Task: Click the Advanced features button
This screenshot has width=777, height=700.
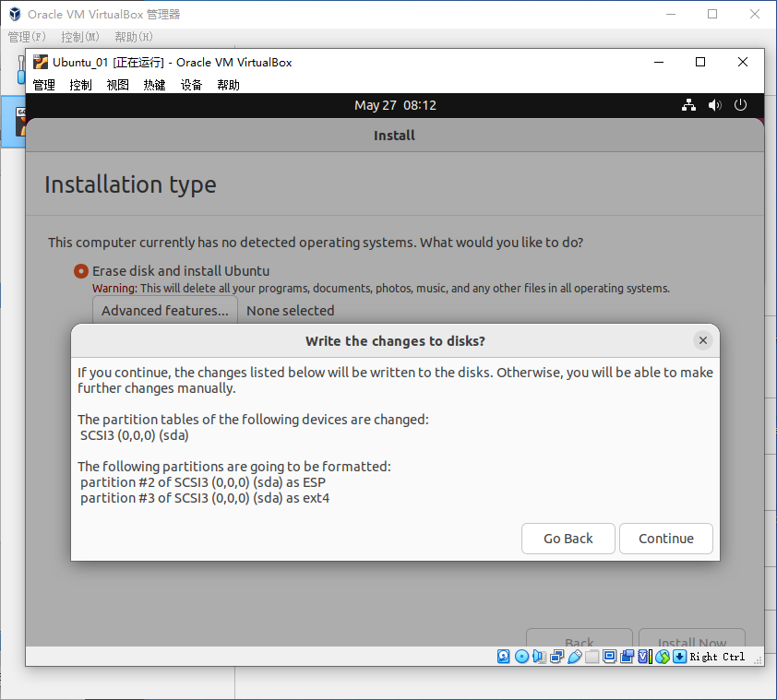Action: pyautogui.click(x=165, y=310)
